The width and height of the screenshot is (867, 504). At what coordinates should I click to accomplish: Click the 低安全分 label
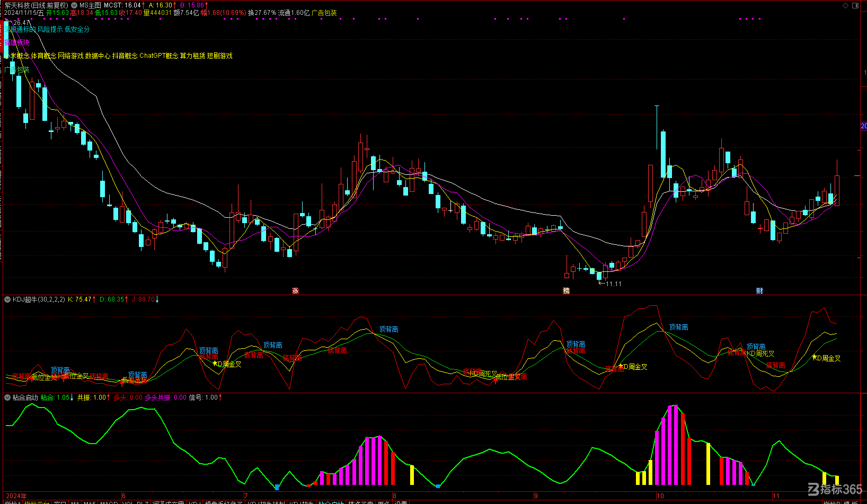(x=77, y=29)
